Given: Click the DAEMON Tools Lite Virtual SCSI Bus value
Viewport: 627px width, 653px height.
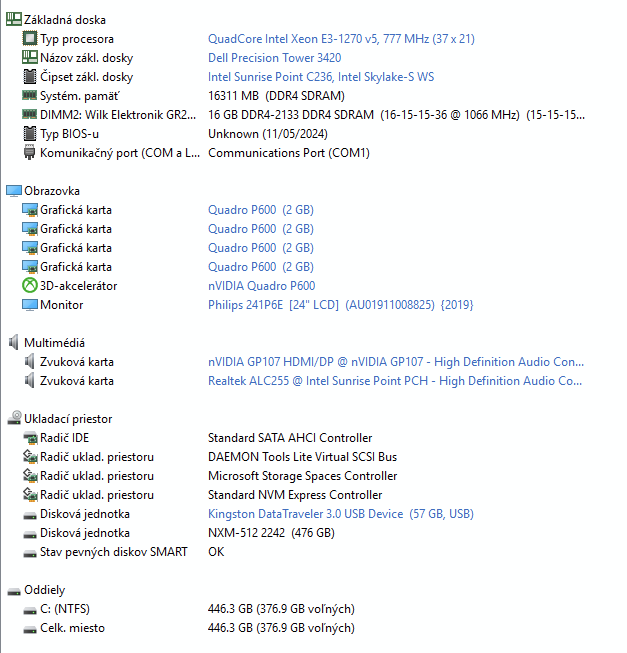Looking at the screenshot, I should pyautogui.click(x=302, y=457).
